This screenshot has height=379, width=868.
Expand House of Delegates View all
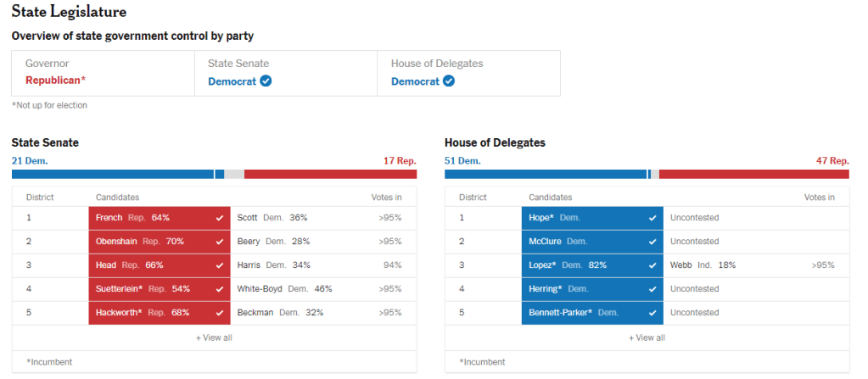pyautogui.click(x=647, y=337)
